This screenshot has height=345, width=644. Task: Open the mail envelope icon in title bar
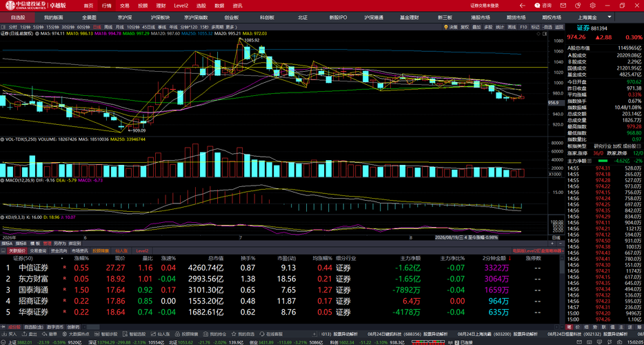(x=564, y=6)
